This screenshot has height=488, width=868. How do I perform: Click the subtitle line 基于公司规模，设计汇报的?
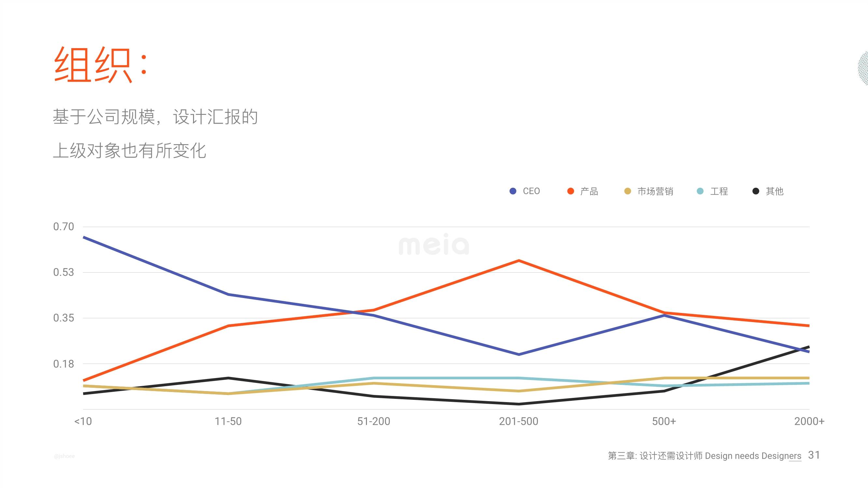pyautogui.click(x=155, y=117)
